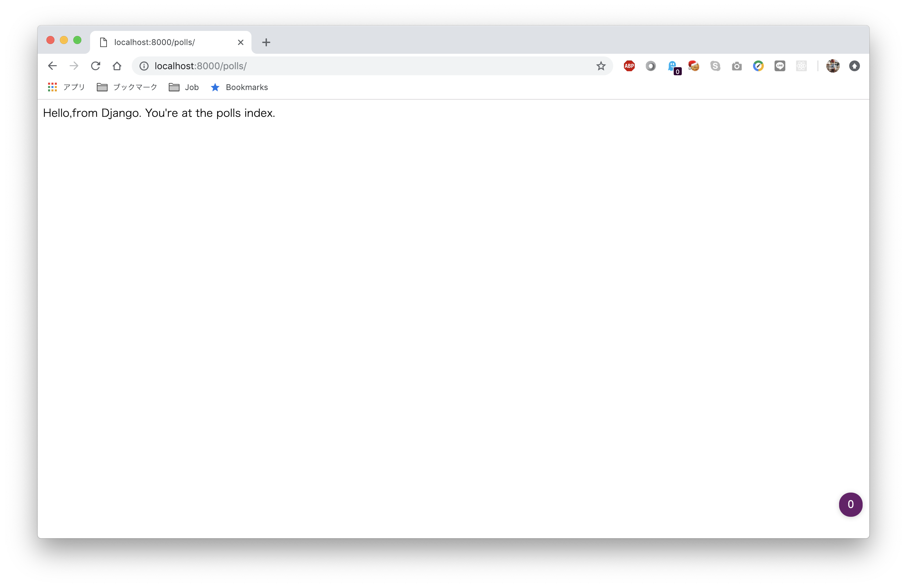Click the circular refresh/reload icon
This screenshot has width=907, height=588.
[x=94, y=66]
